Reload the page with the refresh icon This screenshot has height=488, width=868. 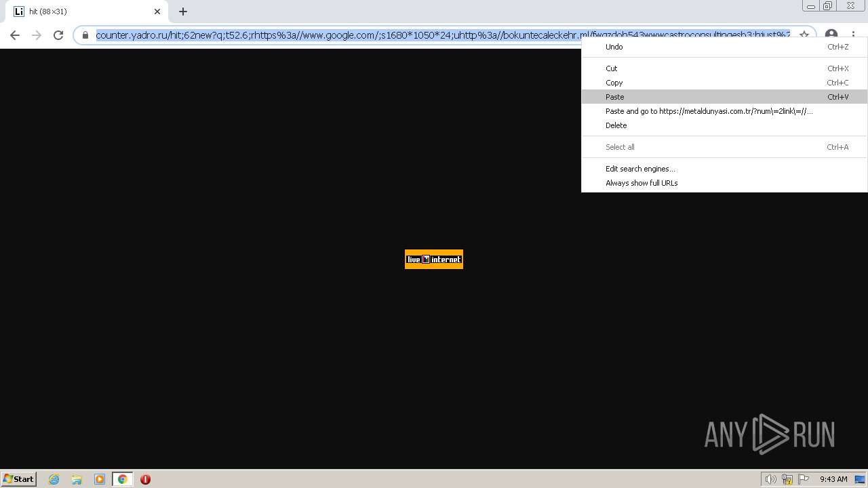coord(58,35)
